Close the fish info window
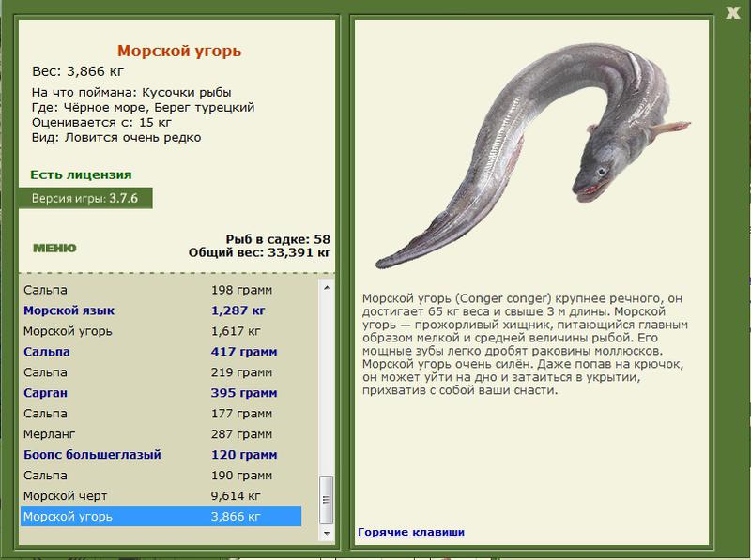This screenshot has height=560, width=751. [x=732, y=12]
